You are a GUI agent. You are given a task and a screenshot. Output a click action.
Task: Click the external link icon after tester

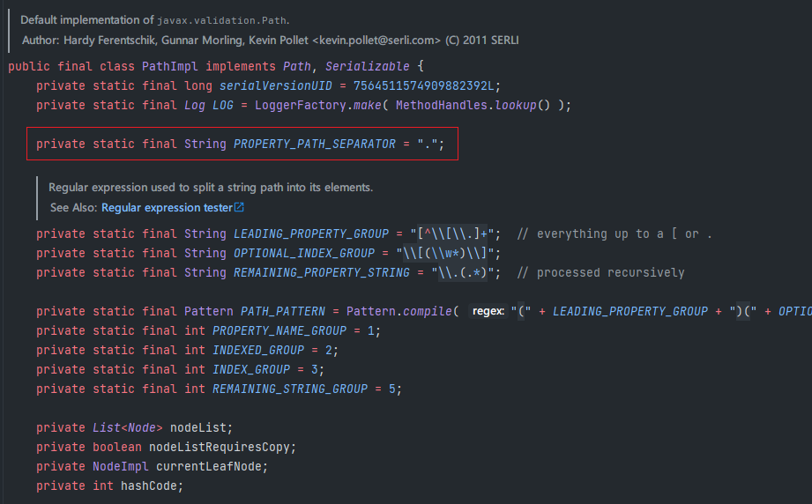coord(239,207)
